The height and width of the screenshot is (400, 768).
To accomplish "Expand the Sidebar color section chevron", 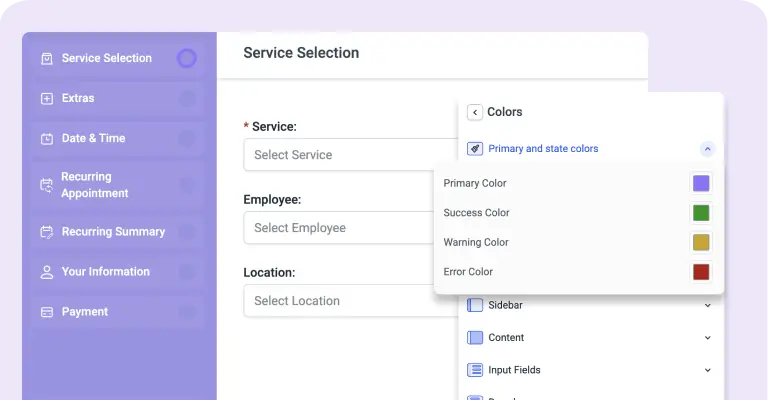I will [707, 306].
